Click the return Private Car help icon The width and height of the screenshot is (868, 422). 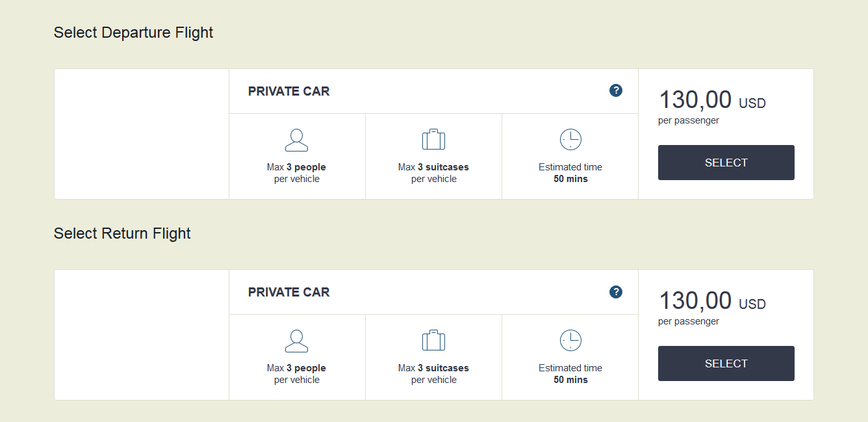point(616,291)
